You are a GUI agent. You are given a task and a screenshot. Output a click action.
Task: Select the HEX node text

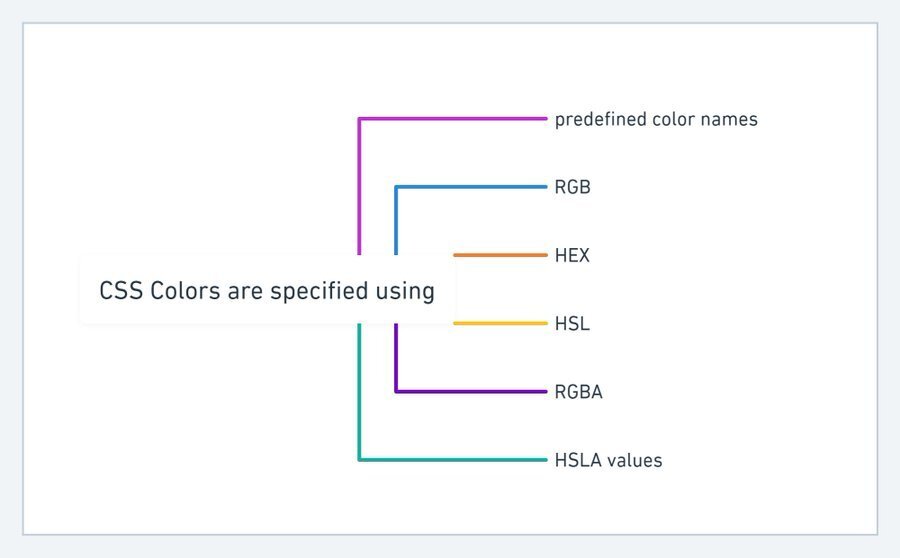(572, 255)
